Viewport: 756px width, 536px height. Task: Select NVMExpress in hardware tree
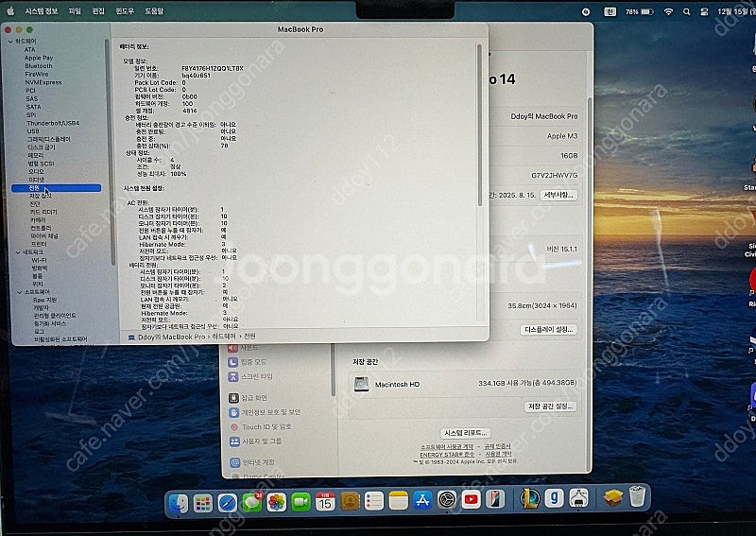(43, 82)
